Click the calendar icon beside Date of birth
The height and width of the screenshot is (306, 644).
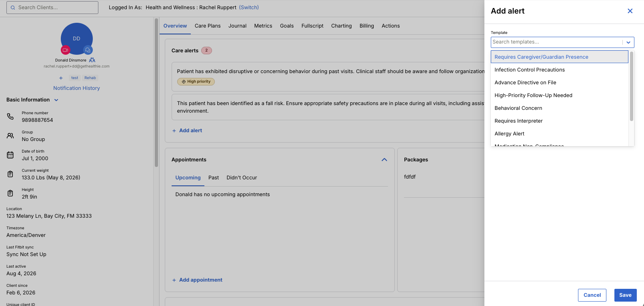pyautogui.click(x=10, y=155)
